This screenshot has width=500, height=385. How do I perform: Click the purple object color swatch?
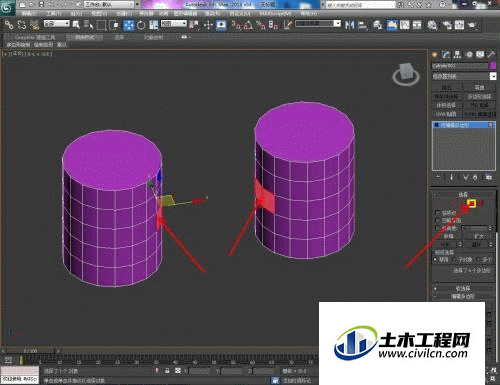(x=493, y=66)
